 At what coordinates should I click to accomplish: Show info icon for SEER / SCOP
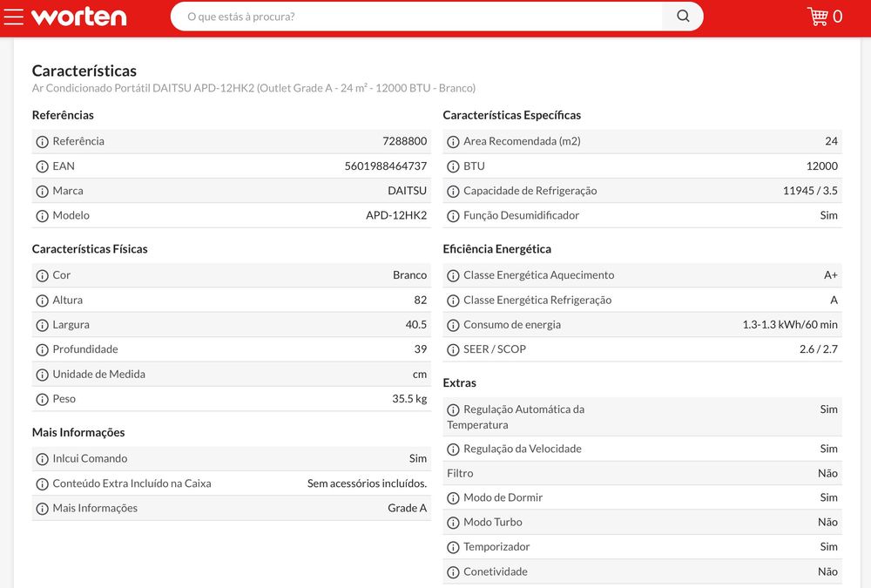(453, 349)
